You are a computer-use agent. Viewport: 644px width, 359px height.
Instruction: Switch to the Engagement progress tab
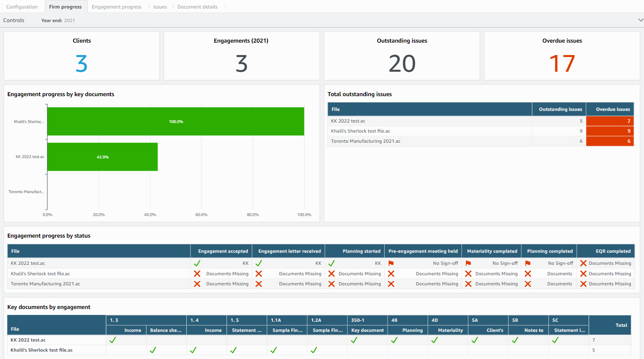pyautogui.click(x=117, y=7)
